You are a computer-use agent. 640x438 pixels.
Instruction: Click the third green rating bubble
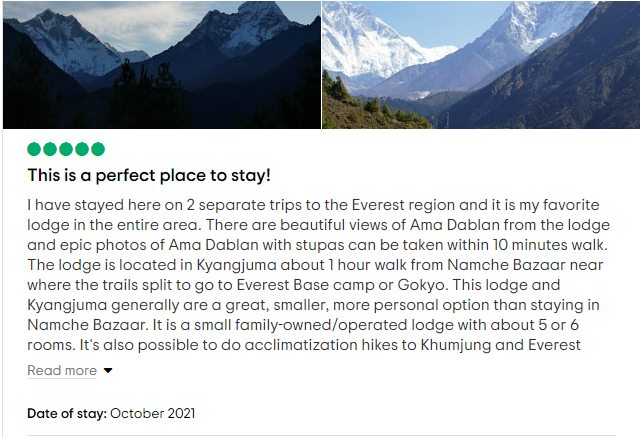(x=66, y=149)
